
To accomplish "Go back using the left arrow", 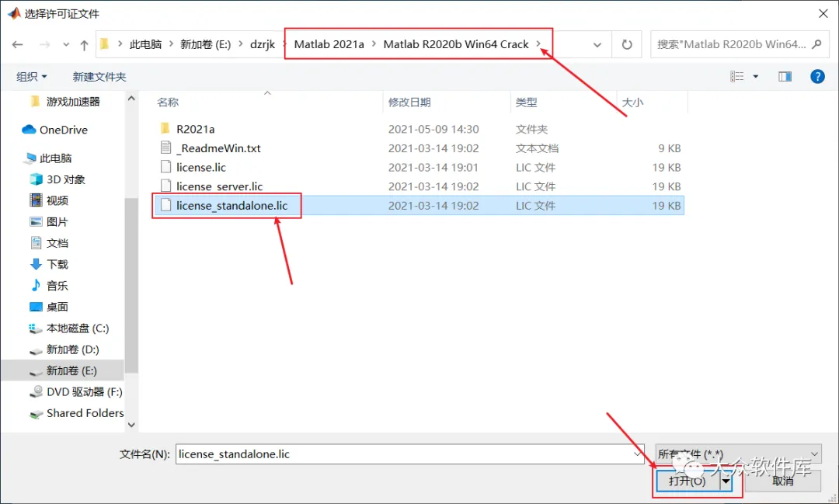I will (x=17, y=44).
